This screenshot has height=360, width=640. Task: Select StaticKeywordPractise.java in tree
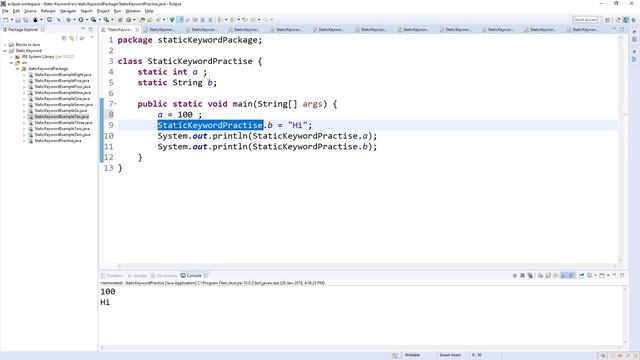[58, 140]
